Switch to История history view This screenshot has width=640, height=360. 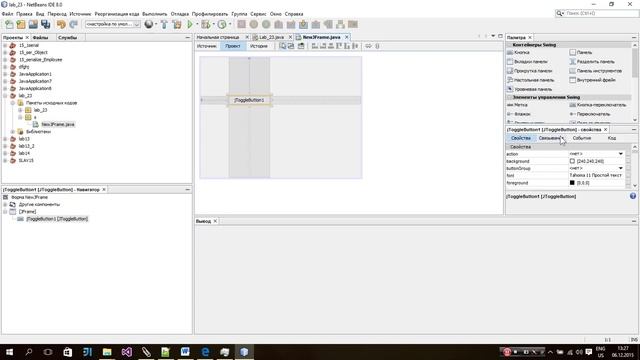[x=258, y=46]
